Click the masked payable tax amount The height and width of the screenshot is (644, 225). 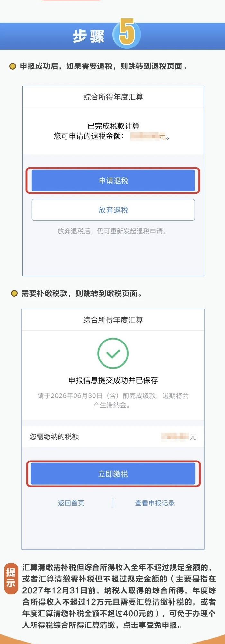(174, 436)
